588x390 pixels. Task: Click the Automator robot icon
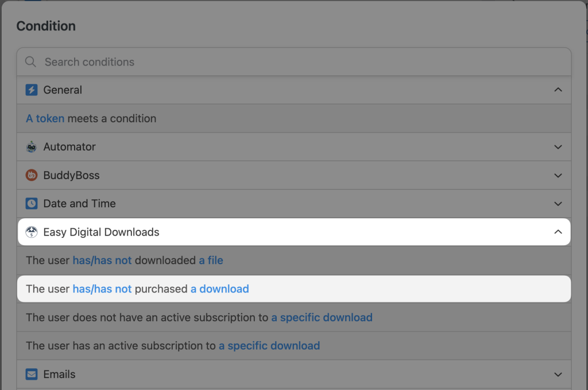31,146
